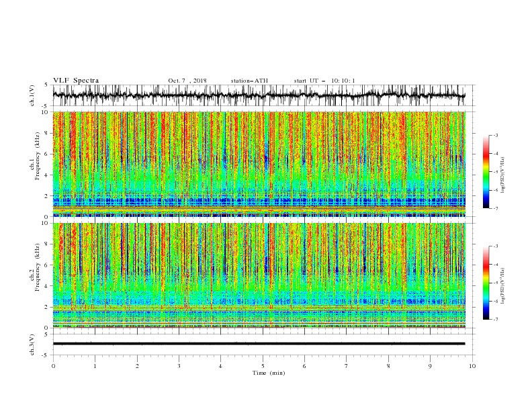This screenshot has width=532, height=411.
Task: Click time tick '0' on the x-axis
Action: tap(53, 366)
